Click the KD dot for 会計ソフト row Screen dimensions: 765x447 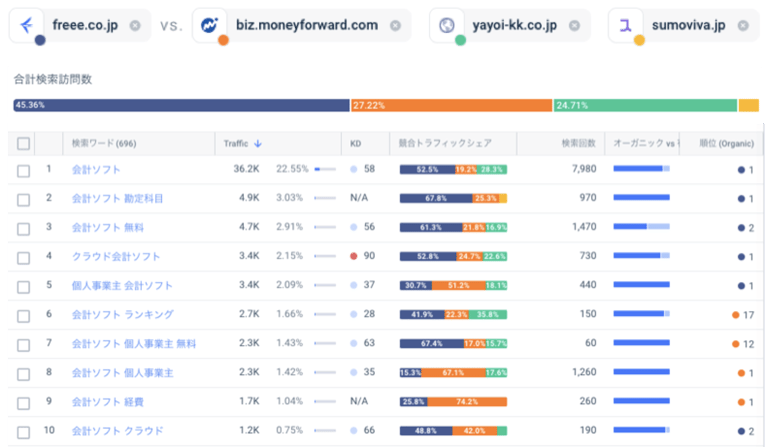click(354, 169)
